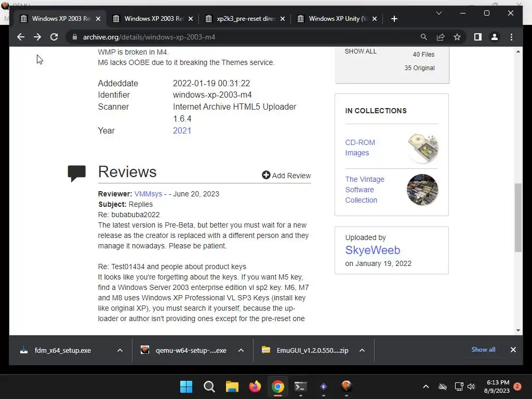Click the 40 Files count
This screenshot has height=399, width=532.
click(423, 54)
